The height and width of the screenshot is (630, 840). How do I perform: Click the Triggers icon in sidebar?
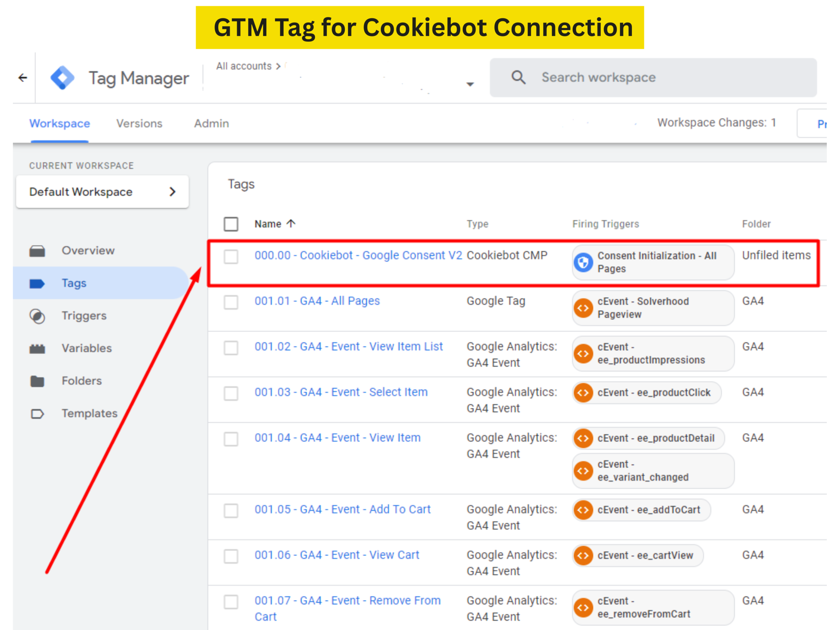pyautogui.click(x=37, y=316)
